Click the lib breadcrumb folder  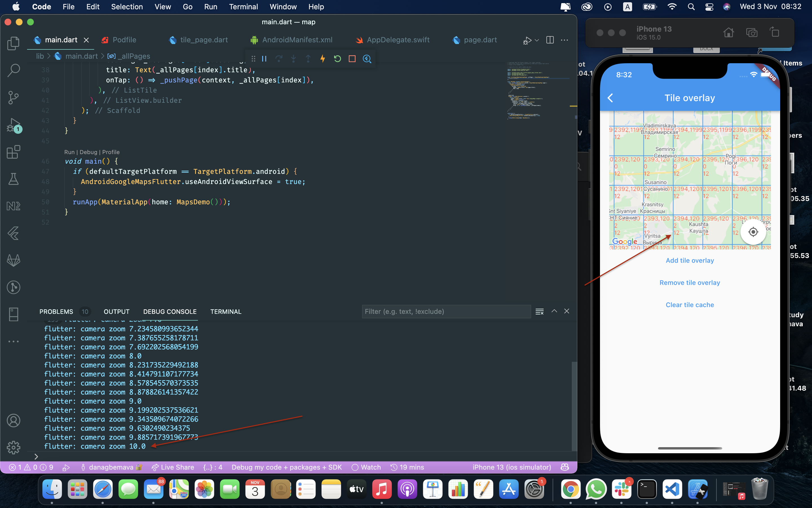pos(40,56)
